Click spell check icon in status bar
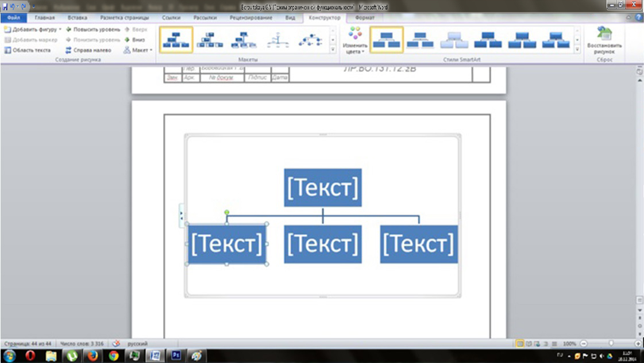 click(x=116, y=343)
